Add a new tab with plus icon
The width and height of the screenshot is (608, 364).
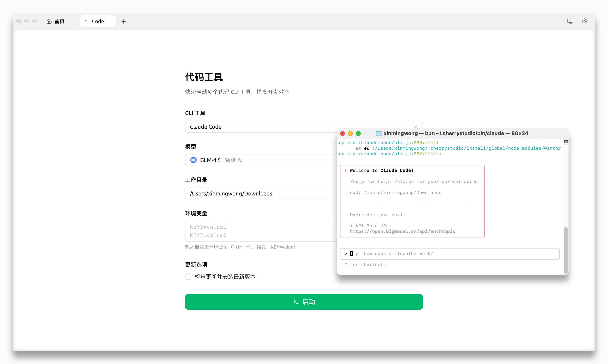pyautogui.click(x=124, y=21)
